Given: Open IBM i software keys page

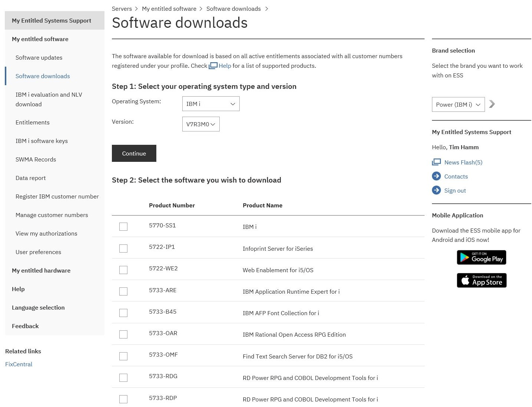Looking at the screenshot, I should (x=41, y=141).
